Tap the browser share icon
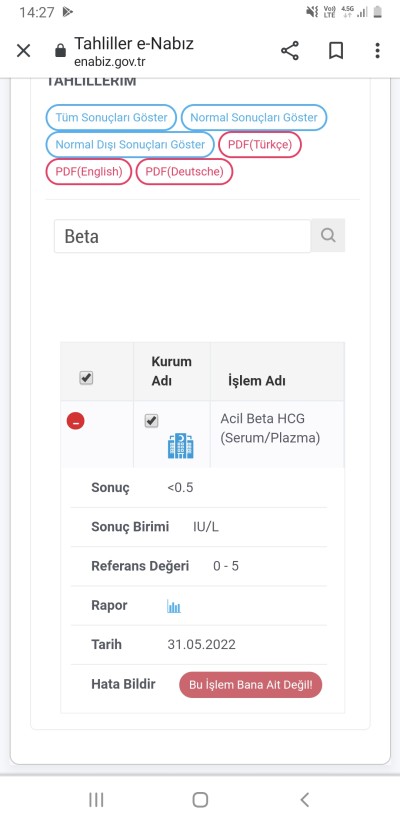Screen dimensions: 400x822 coord(290,51)
